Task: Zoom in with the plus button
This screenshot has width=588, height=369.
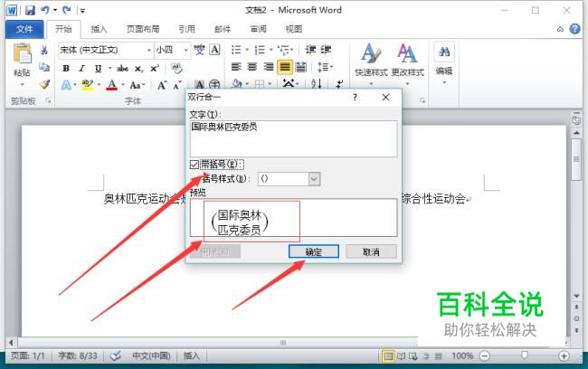Action: click(x=564, y=355)
